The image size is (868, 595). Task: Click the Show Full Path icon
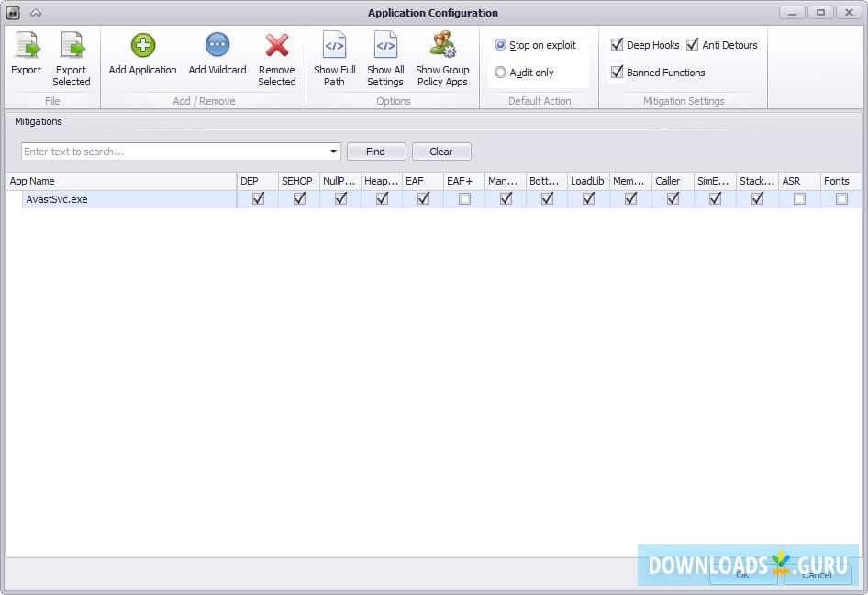334,43
